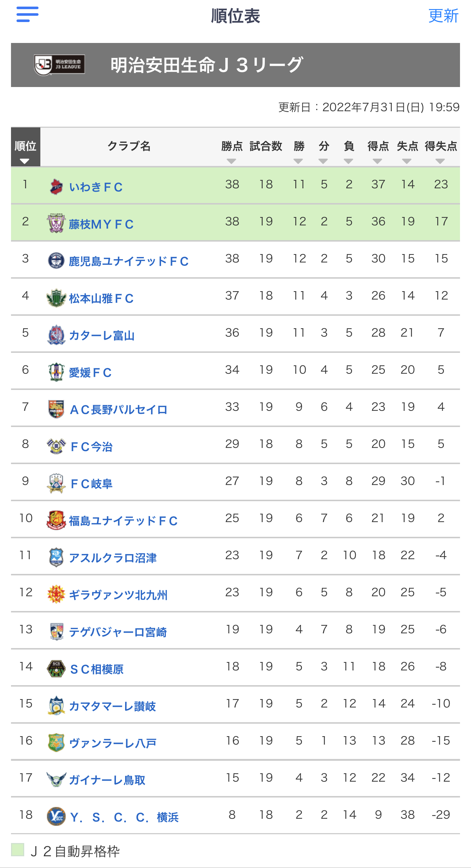471x868 pixels.
Task: Tap the 更新 refresh link
Action: click(443, 16)
